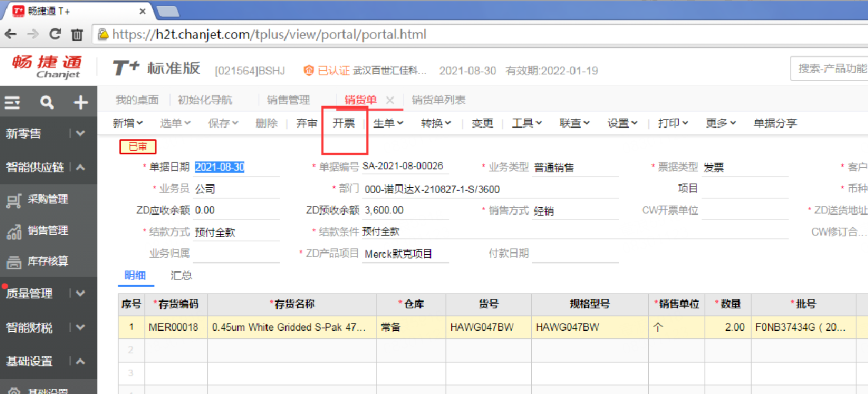Viewport: 868px width, 394px height.
Task: Click the 数量 cell 2.00
Action: (x=728, y=327)
